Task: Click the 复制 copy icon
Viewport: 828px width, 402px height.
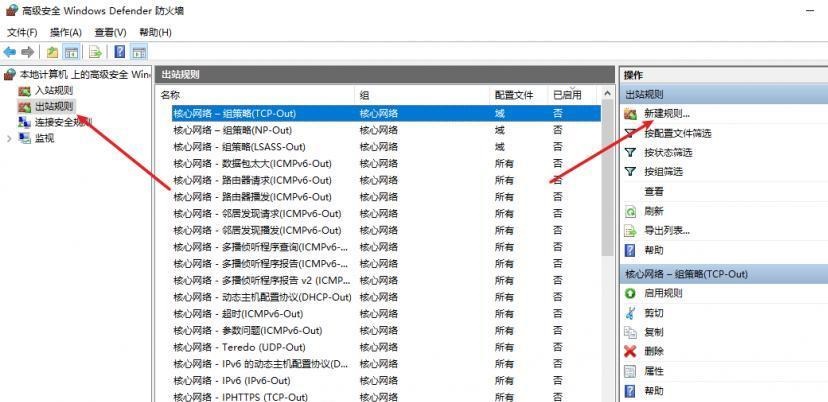Action: tap(631, 332)
